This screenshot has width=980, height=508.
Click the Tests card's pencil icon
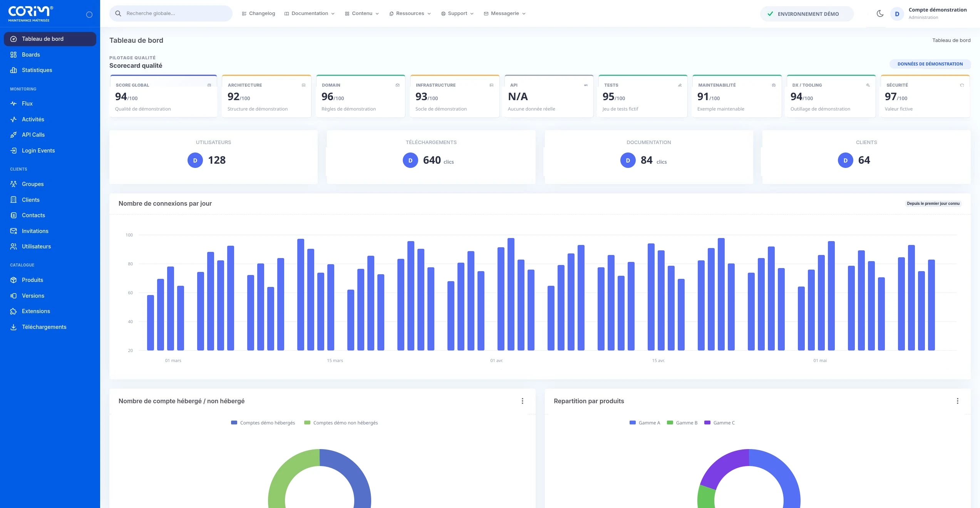(680, 85)
